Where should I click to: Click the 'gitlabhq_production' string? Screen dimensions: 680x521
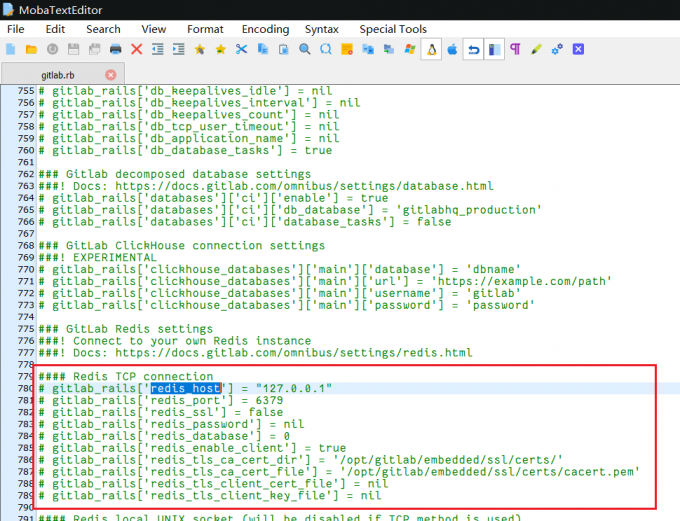tap(469, 210)
